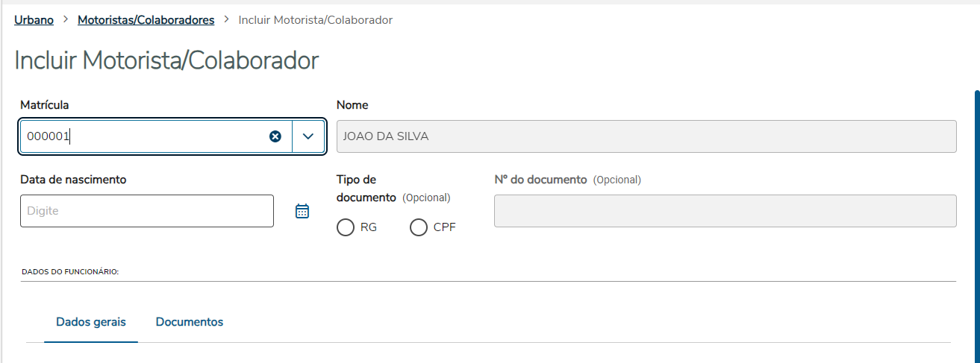Image resolution: width=980 pixels, height=363 pixels.
Task: Click the Nº do documento field
Action: tap(725, 211)
